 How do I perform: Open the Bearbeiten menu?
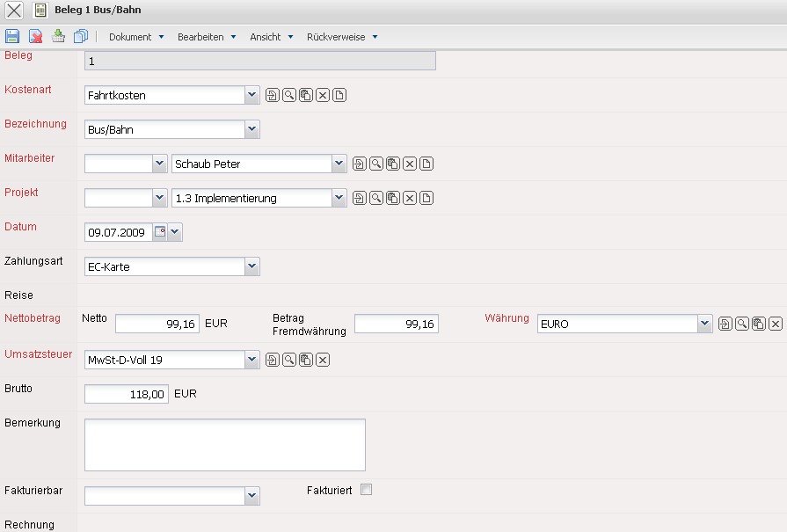pyautogui.click(x=206, y=37)
